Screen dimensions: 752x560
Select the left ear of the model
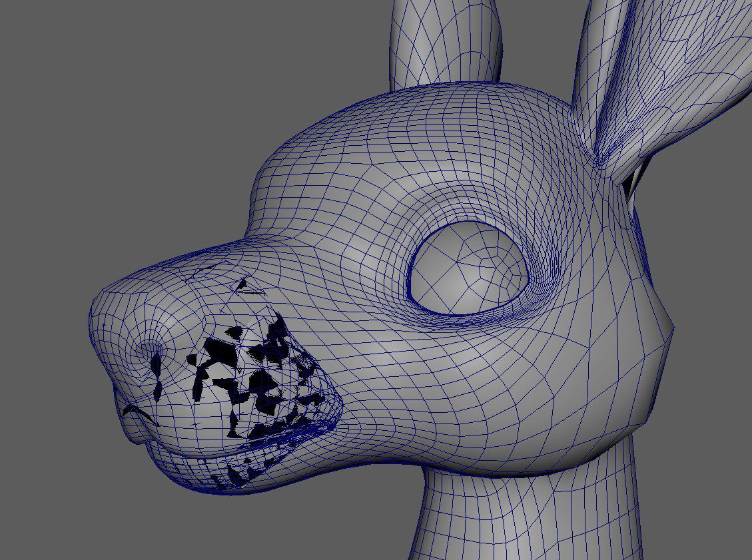(440, 40)
